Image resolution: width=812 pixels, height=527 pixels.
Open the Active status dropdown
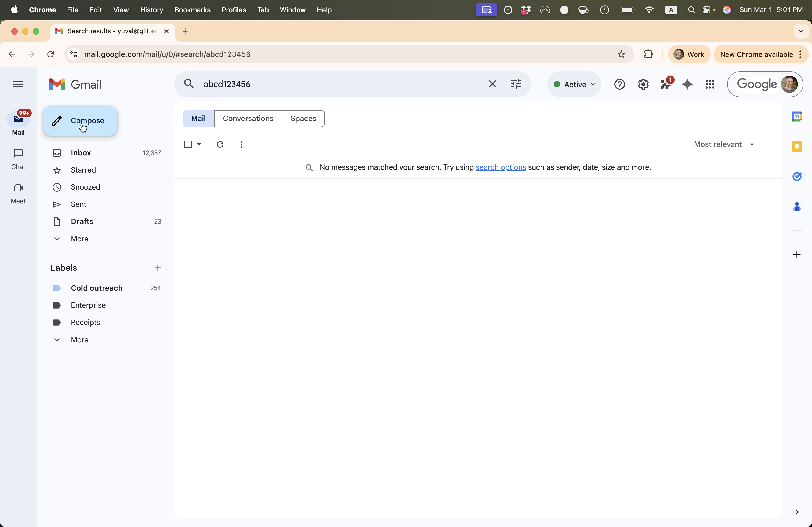574,84
